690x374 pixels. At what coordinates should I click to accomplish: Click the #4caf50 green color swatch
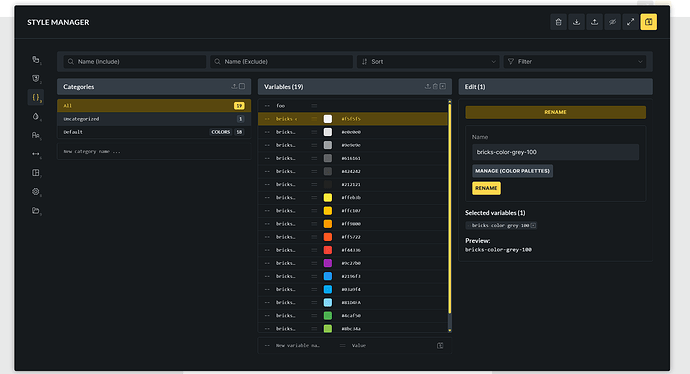328,315
